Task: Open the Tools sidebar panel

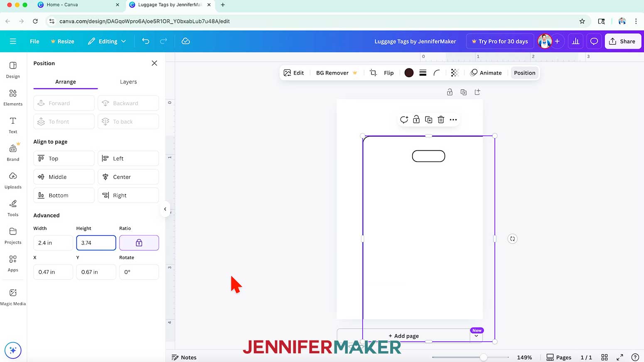Action: [x=13, y=208]
